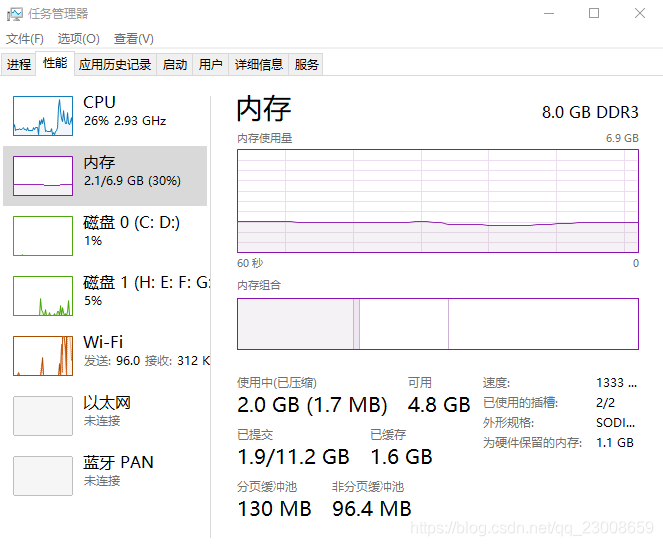Viewport: 663px width, 546px height.
Task: Select the 以太网 empty graph thumbnail
Action: click(43, 416)
